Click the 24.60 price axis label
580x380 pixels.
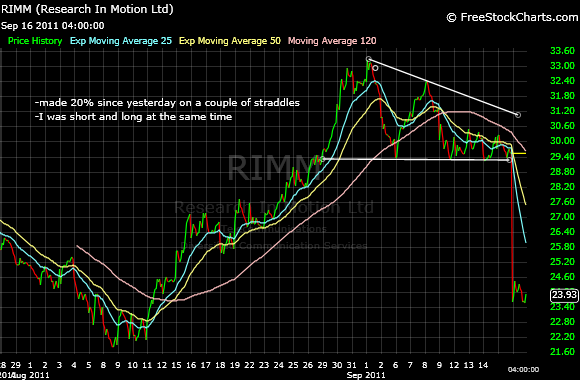562,276
